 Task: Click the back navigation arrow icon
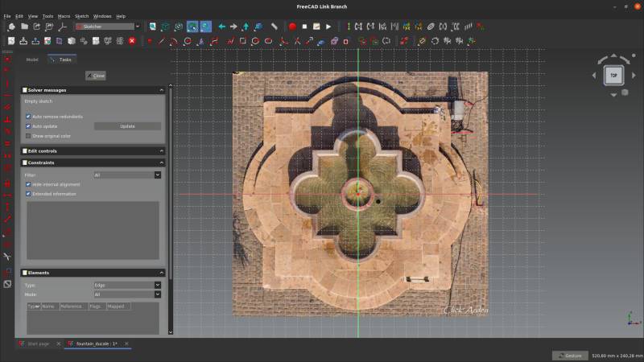click(222, 27)
